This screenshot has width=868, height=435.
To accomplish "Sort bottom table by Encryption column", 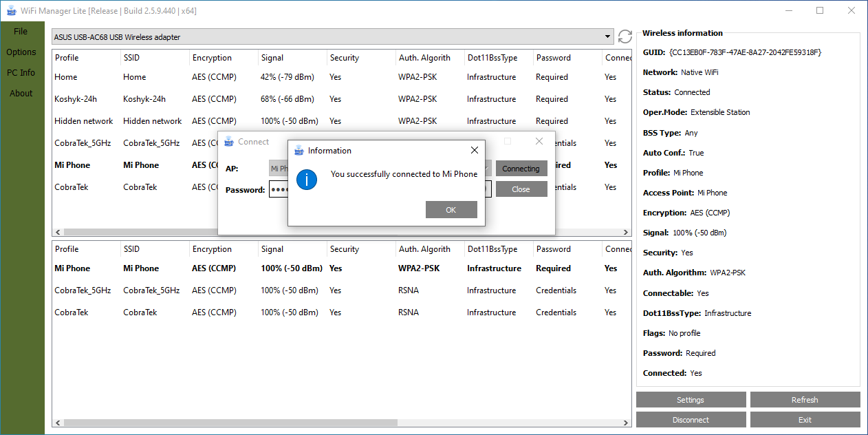I will click(224, 249).
